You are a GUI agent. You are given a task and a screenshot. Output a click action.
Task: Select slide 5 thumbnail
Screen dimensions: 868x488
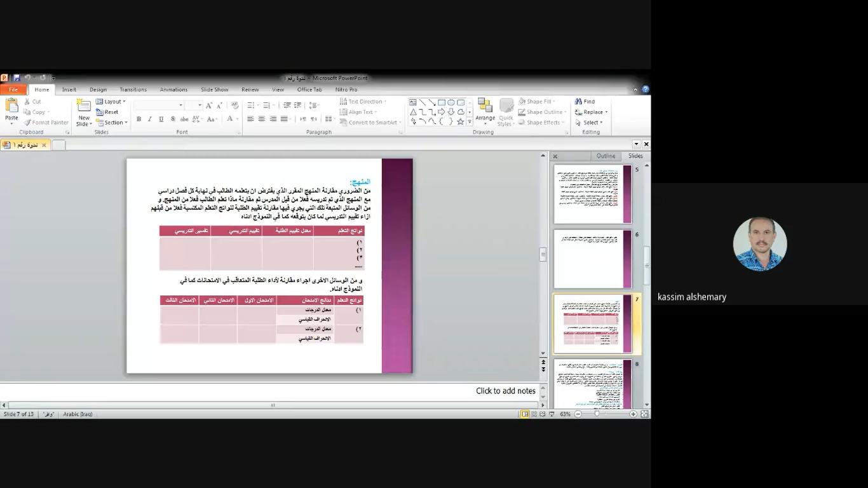pyautogui.click(x=593, y=194)
